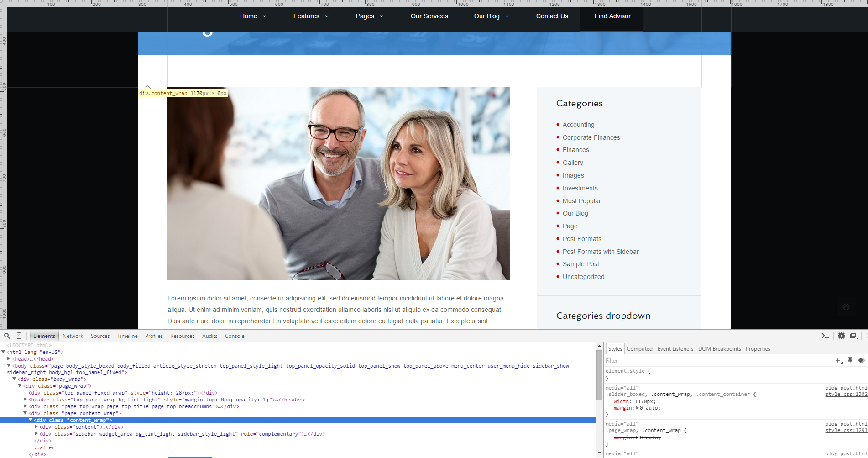Click the dock-to-window icon in DevTools

853,336
